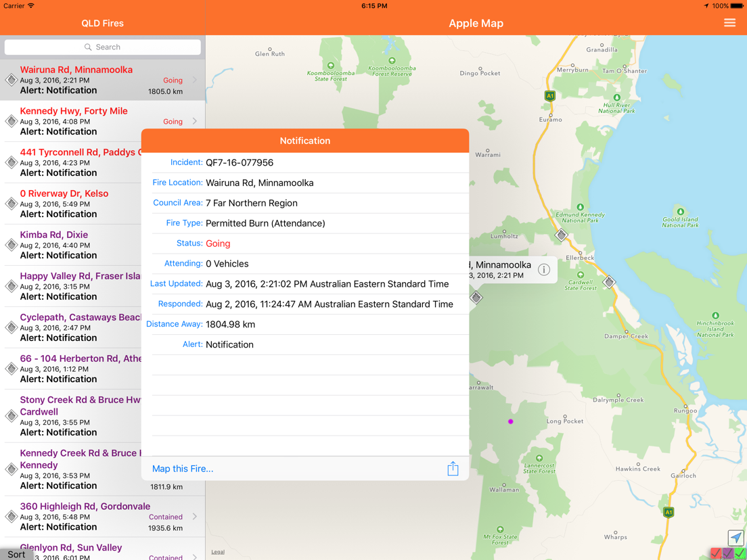
Task: Tap the info icon on the Minnamoolka map callout
Action: 543,270
